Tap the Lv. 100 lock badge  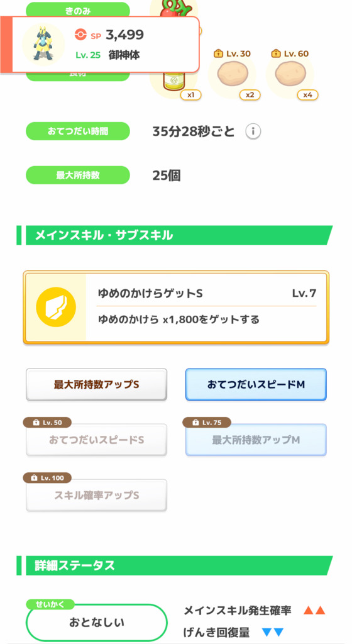tap(48, 478)
